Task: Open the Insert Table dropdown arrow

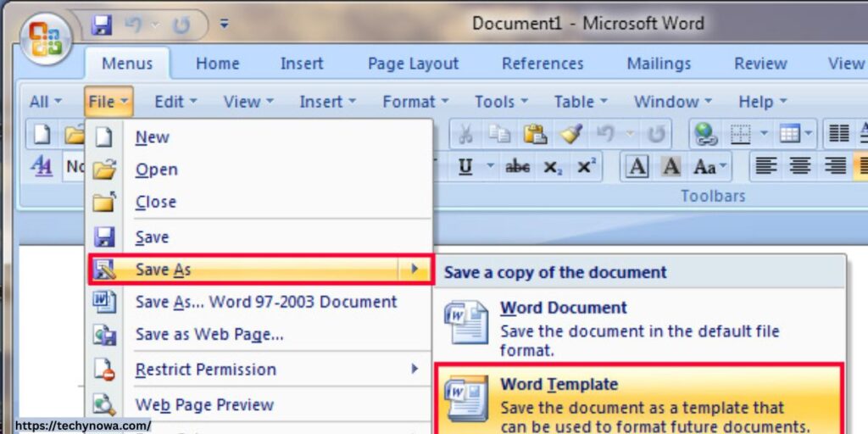Action: [808, 134]
